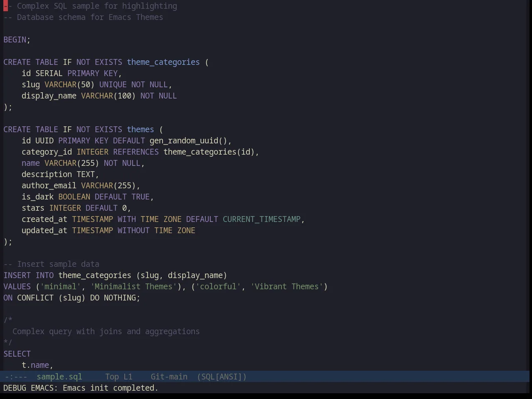Click the Git-main indicator in mode line
Screen dimensions: 532x399
click(169, 377)
